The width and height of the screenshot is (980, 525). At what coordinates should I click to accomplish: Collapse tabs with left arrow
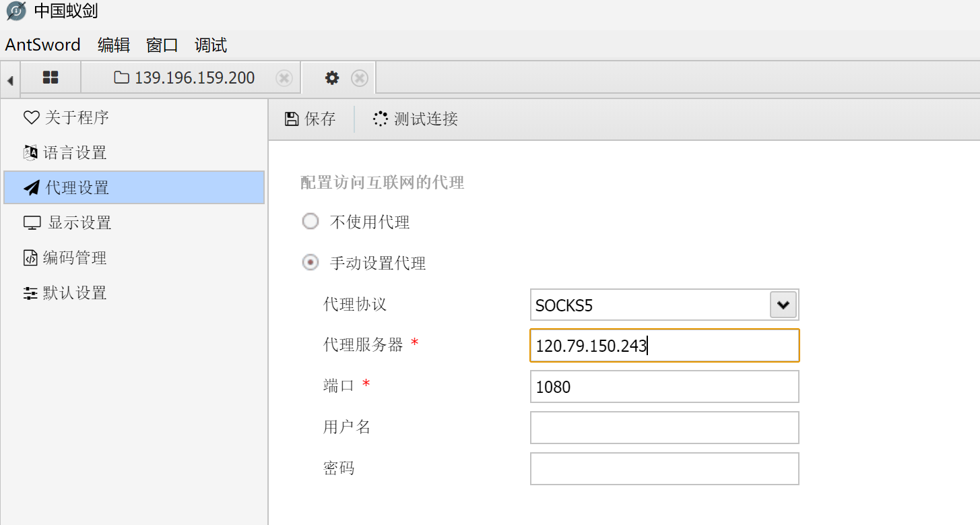click(10, 81)
